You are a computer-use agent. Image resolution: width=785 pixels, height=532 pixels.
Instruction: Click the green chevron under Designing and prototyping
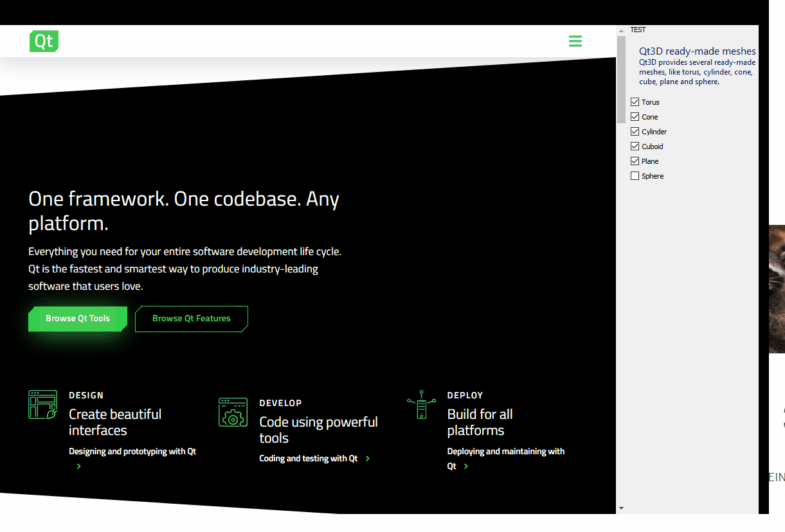79,466
